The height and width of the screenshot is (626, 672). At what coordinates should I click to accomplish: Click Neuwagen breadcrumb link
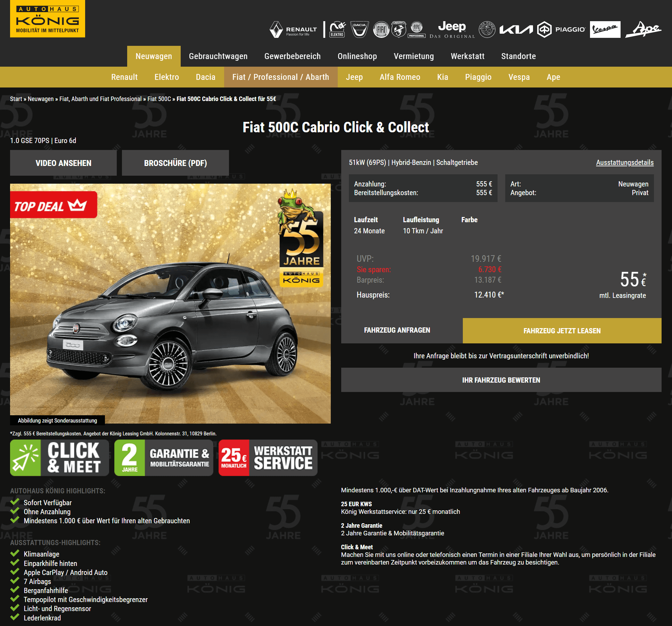(41, 99)
